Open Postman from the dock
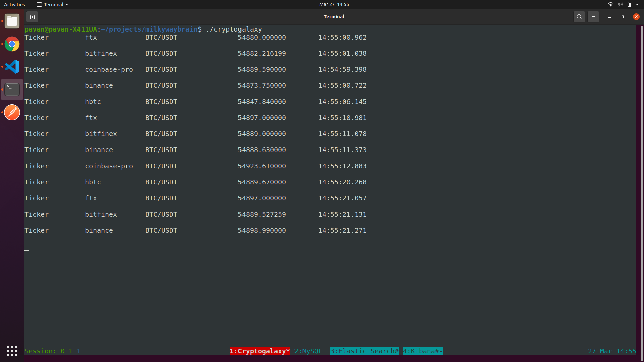The image size is (644, 362). point(12,112)
